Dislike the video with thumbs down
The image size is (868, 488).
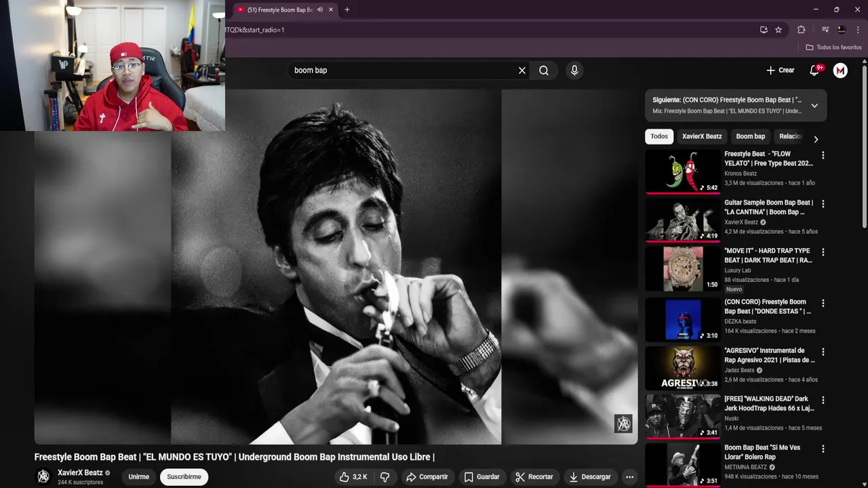pyautogui.click(x=384, y=477)
